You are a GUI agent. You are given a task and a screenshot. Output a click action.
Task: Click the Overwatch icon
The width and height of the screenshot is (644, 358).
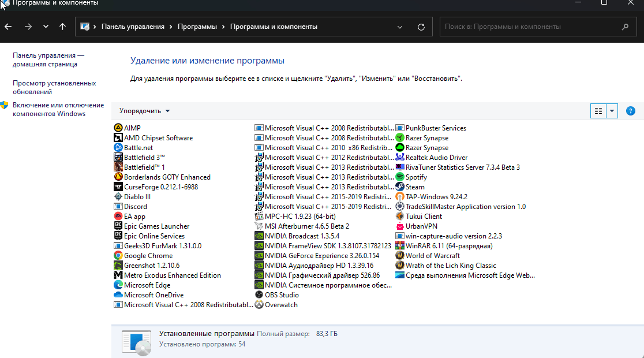(259, 304)
